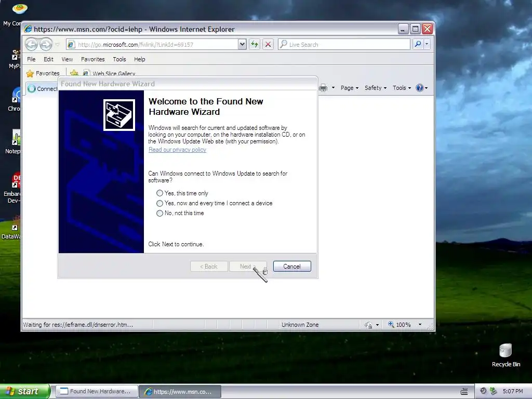The width and height of the screenshot is (532, 399).
Task: Click the Found New Hardware Wizard title bar
Action: (188, 84)
